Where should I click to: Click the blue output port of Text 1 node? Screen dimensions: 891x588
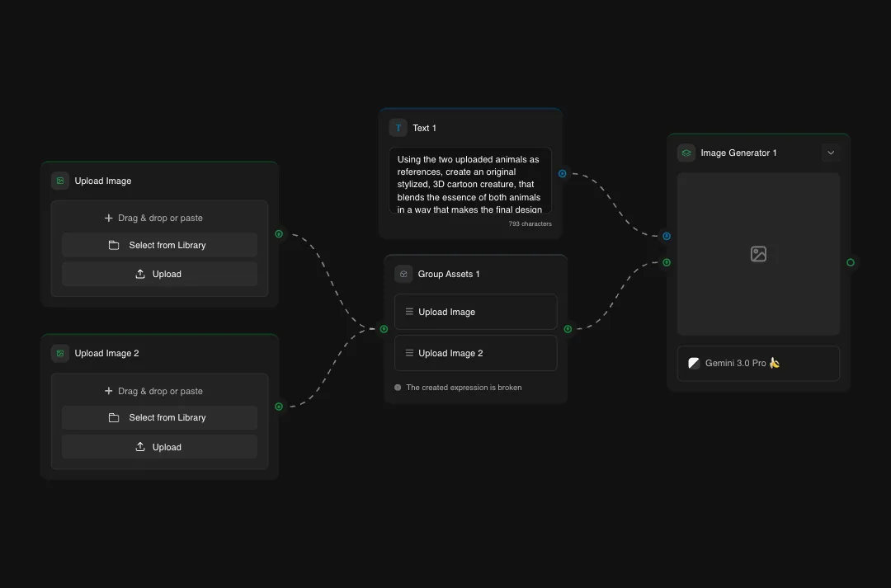coord(563,173)
